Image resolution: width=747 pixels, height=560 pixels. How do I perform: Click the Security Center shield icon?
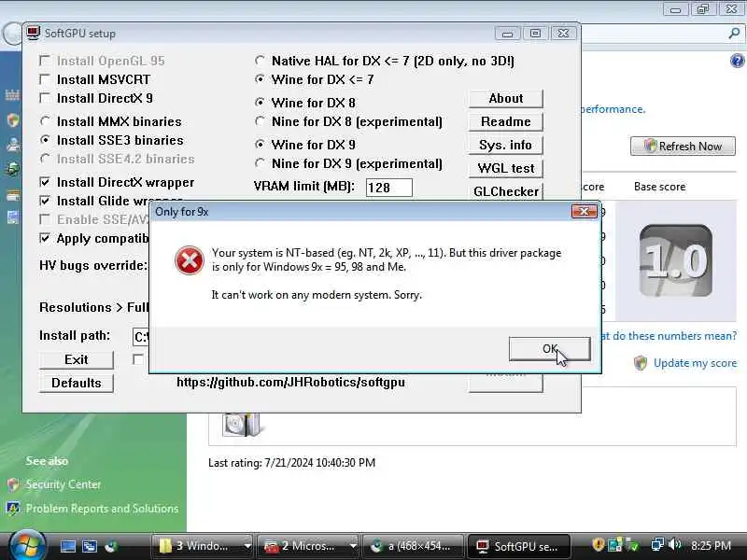13,484
